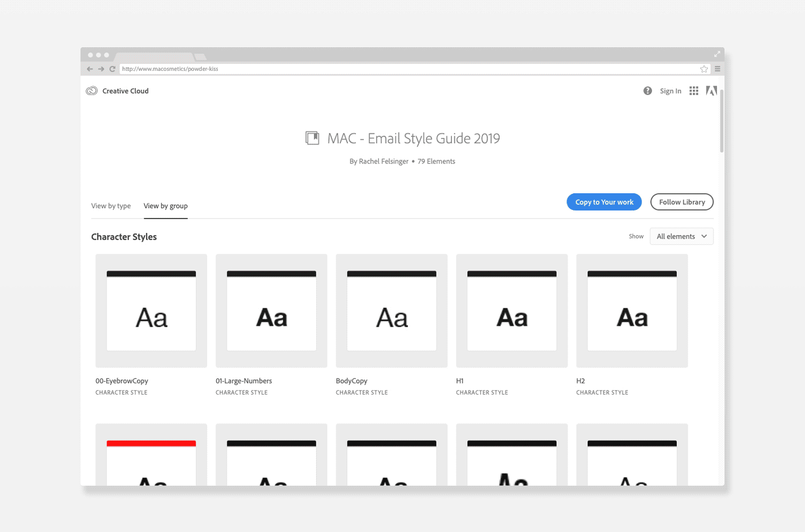The image size is (805, 532).
Task: Click the browser fullscreen expand icon
Action: (717, 54)
